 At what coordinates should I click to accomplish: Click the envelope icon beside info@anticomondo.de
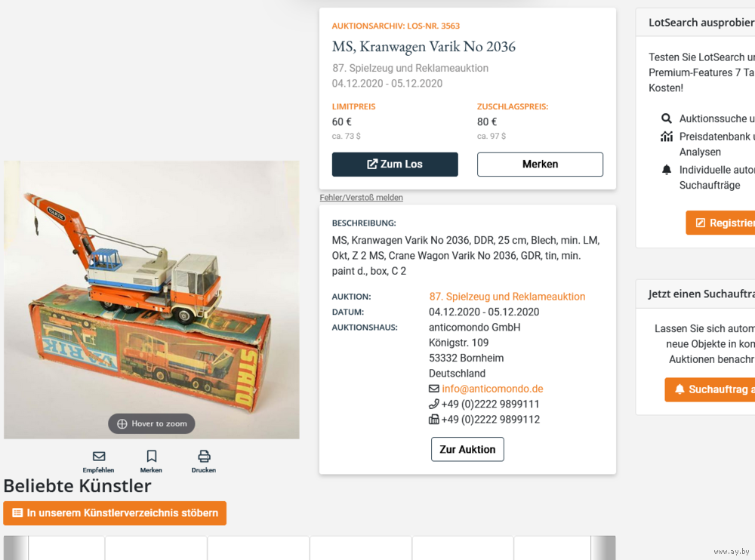coord(434,389)
